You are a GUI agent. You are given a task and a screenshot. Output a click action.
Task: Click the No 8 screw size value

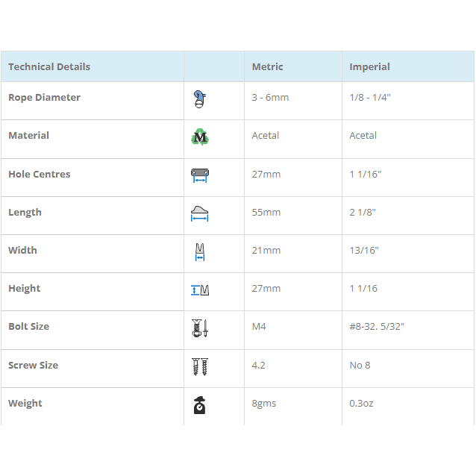360,366
